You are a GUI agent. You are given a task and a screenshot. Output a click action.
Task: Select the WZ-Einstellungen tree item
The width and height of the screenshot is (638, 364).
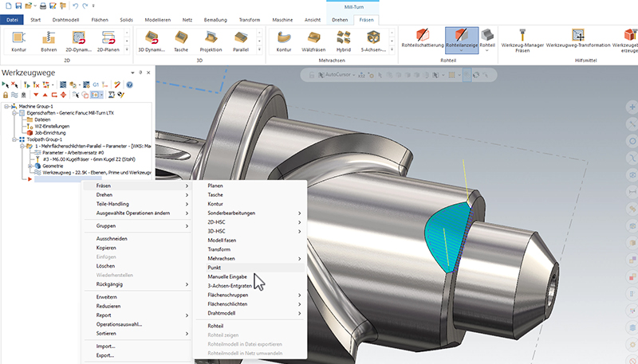(x=52, y=126)
